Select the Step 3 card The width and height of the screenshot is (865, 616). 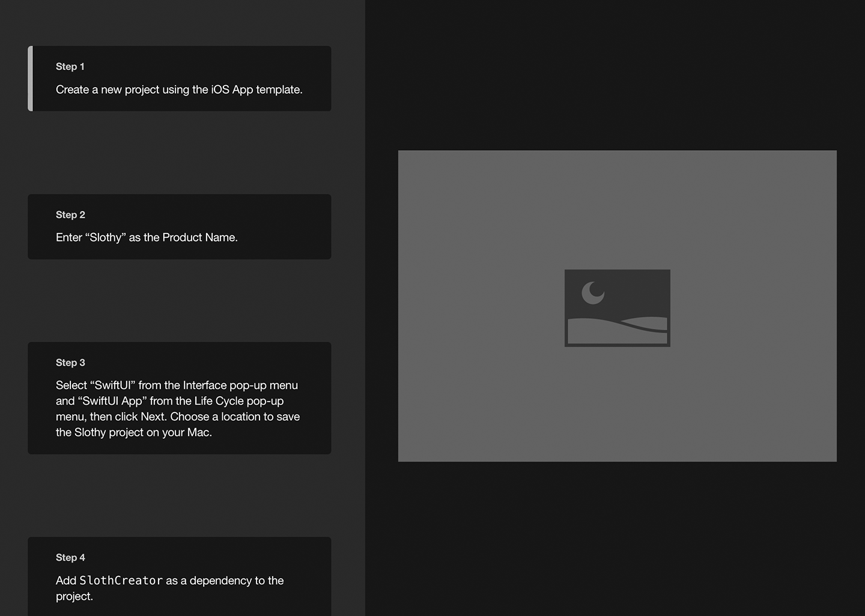pos(179,397)
